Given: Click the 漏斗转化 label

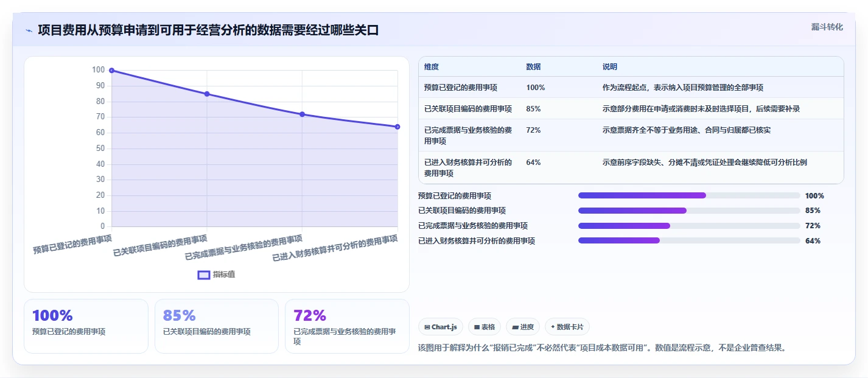Looking at the screenshot, I should coord(827,27).
